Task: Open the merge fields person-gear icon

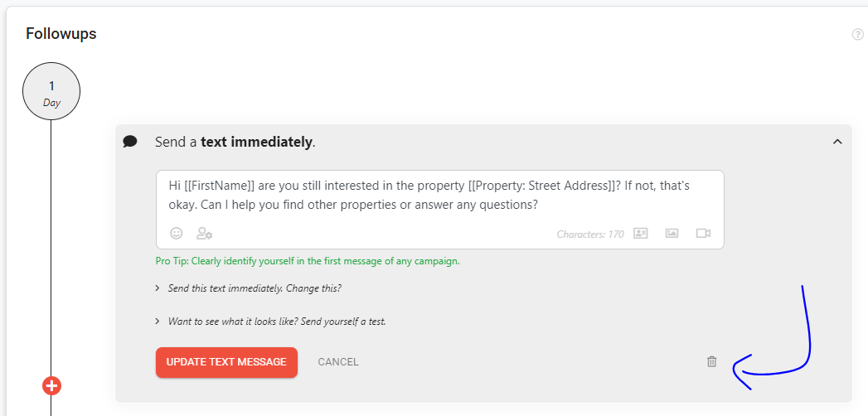Action: pyautogui.click(x=204, y=234)
